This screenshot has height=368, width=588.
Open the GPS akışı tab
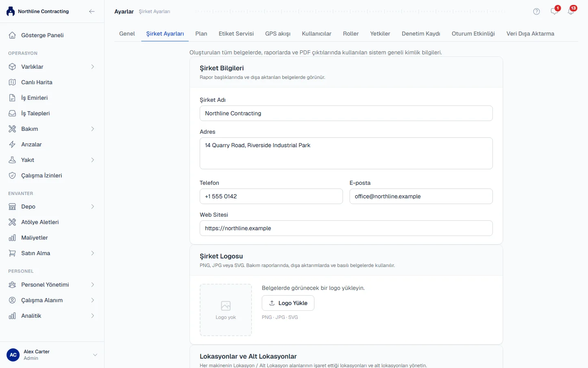(278, 34)
